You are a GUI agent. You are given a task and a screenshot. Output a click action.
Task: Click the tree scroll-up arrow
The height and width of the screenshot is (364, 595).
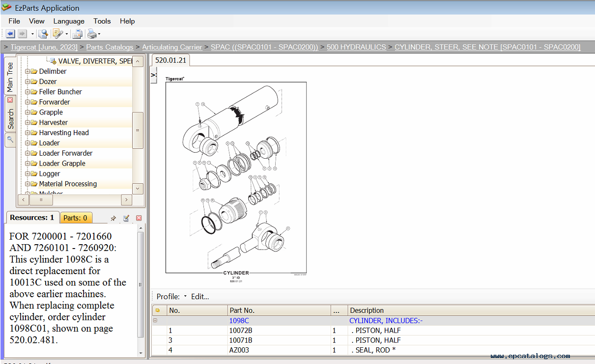(x=138, y=61)
